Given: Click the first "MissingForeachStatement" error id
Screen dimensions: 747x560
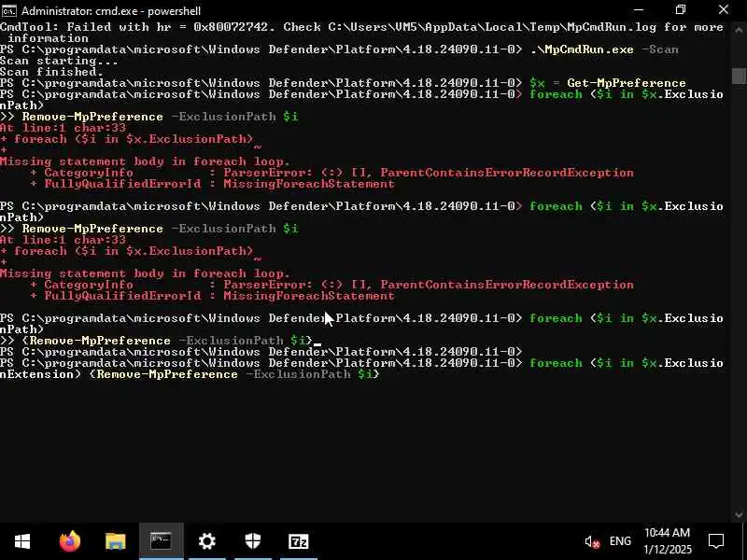Looking at the screenshot, I should point(309,184).
